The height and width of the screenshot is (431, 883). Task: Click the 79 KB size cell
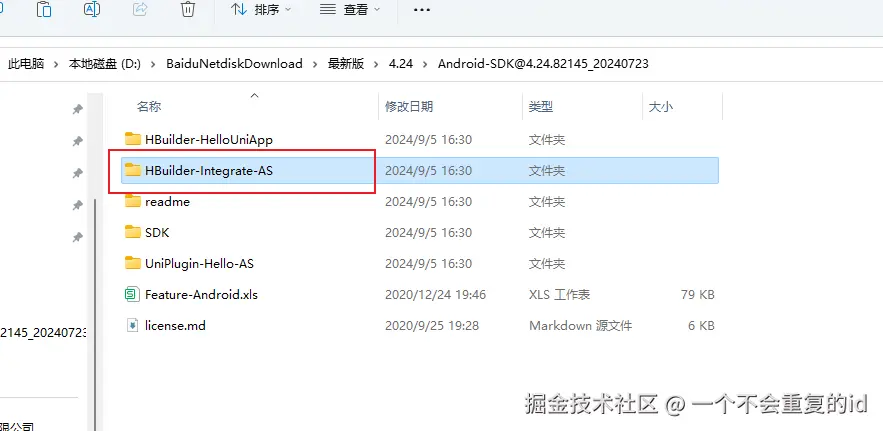(698, 295)
